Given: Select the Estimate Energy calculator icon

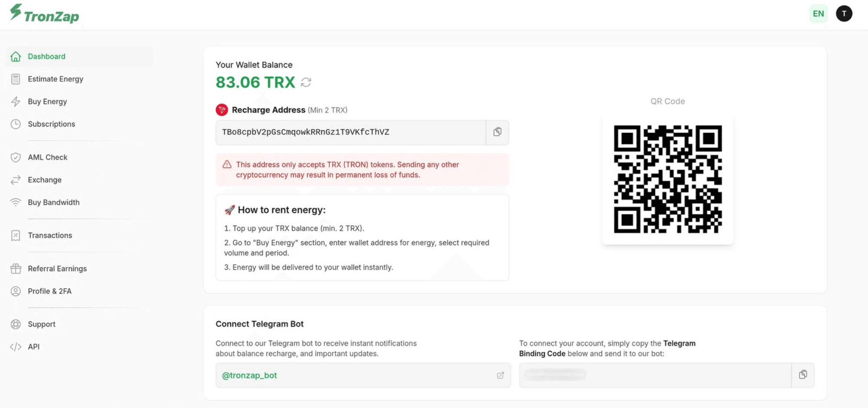Looking at the screenshot, I should 16,79.
